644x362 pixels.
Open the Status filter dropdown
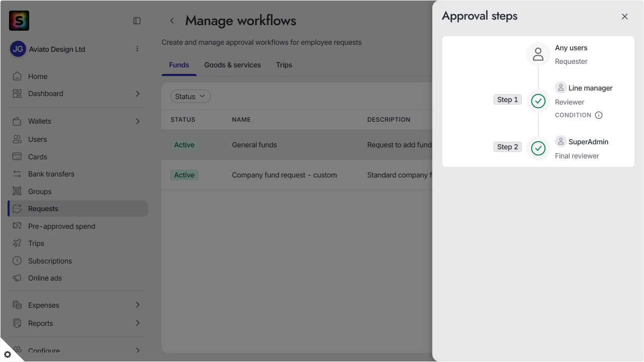[190, 97]
